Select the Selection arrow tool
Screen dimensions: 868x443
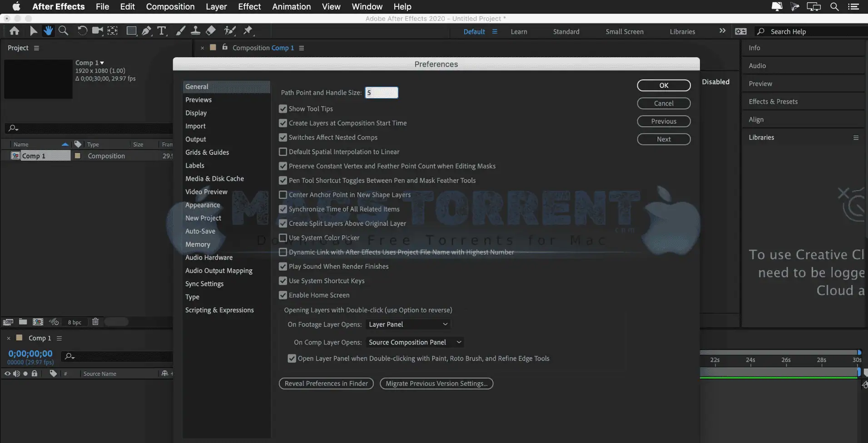click(33, 31)
